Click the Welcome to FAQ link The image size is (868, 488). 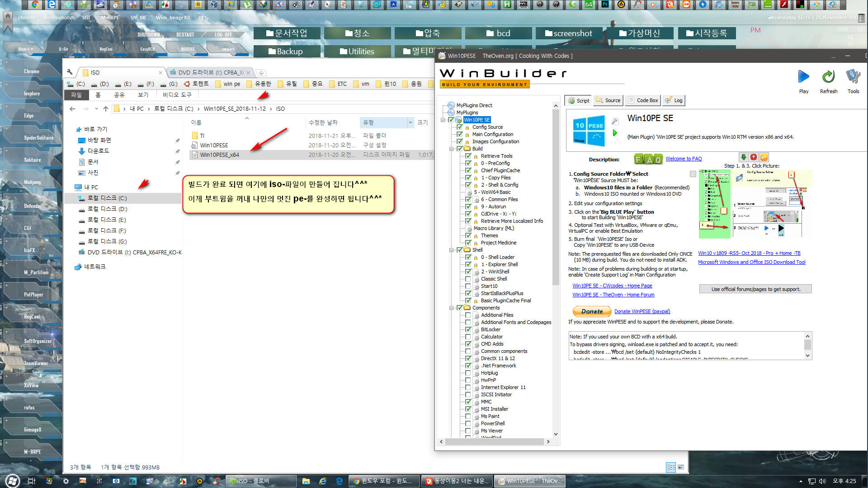pos(684,159)
